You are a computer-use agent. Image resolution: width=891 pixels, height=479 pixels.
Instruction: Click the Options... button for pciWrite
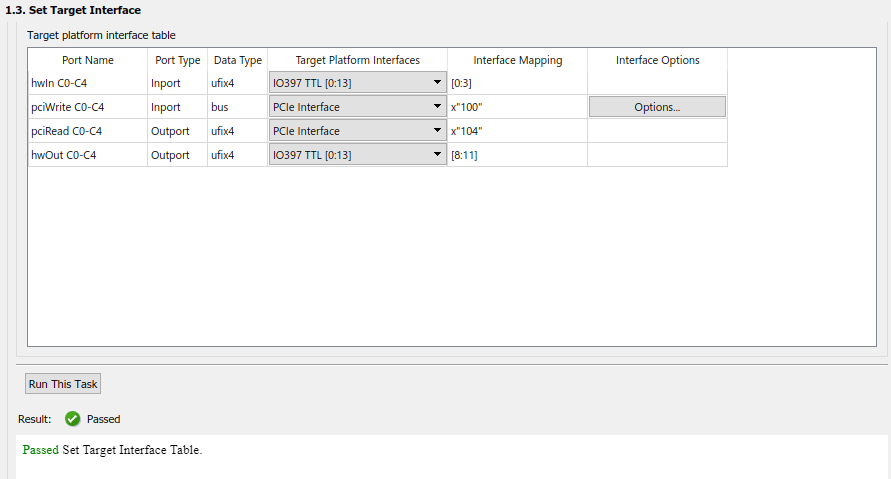[x=657, y=107]
